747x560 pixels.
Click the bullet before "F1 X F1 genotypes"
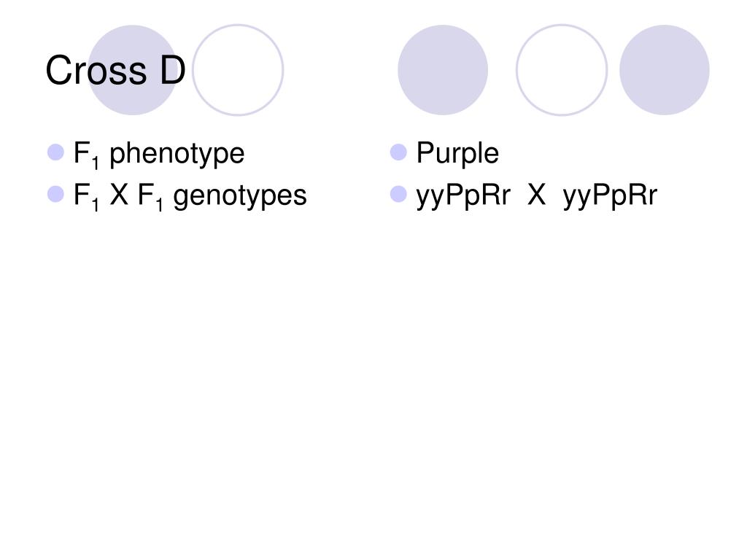55,194
